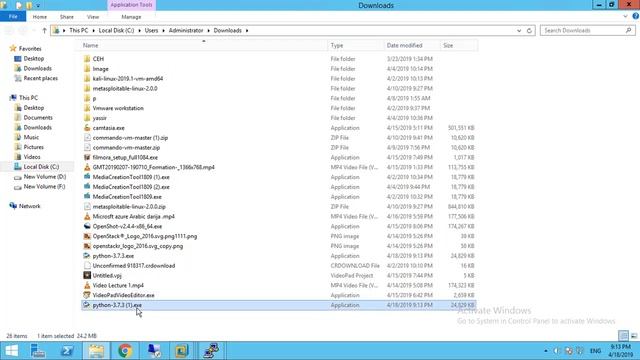
Task: Select the VideoPadVideoEditor.exe icon
Action: coord(87,295)
